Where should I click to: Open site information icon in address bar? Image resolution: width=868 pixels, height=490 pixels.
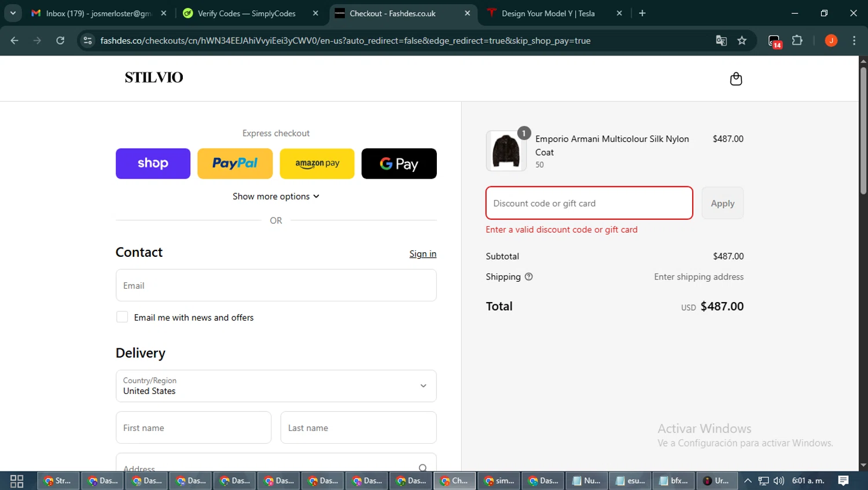coord(87,40)
